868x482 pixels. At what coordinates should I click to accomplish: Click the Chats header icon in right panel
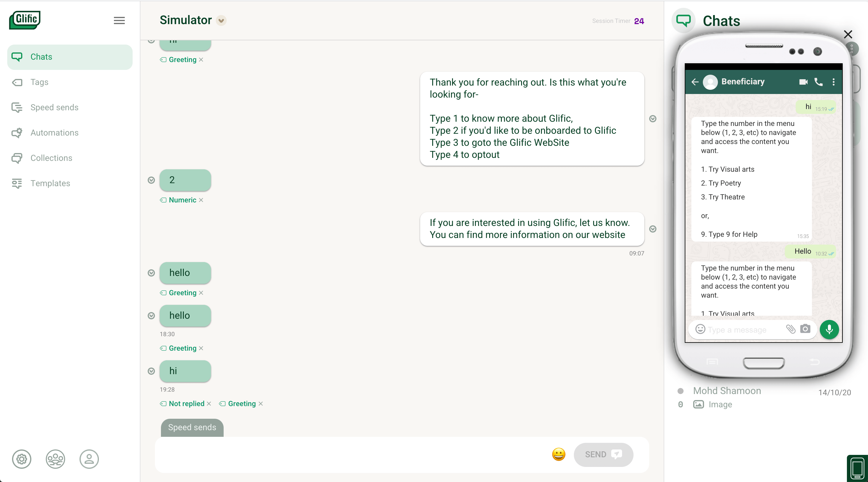point(683,20)
